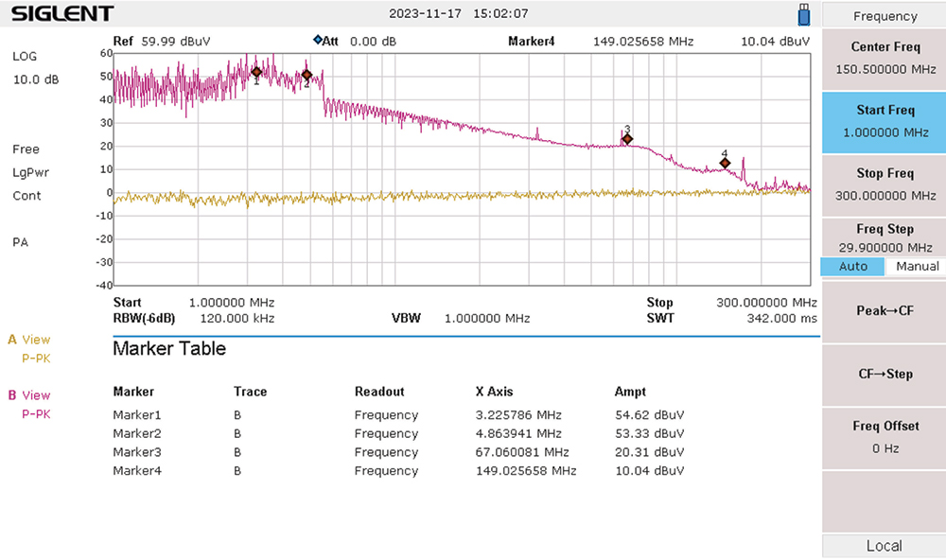Click the battery status icon
Image resolution: width=946 pixels, height=560 pixels.
[803, 14]
